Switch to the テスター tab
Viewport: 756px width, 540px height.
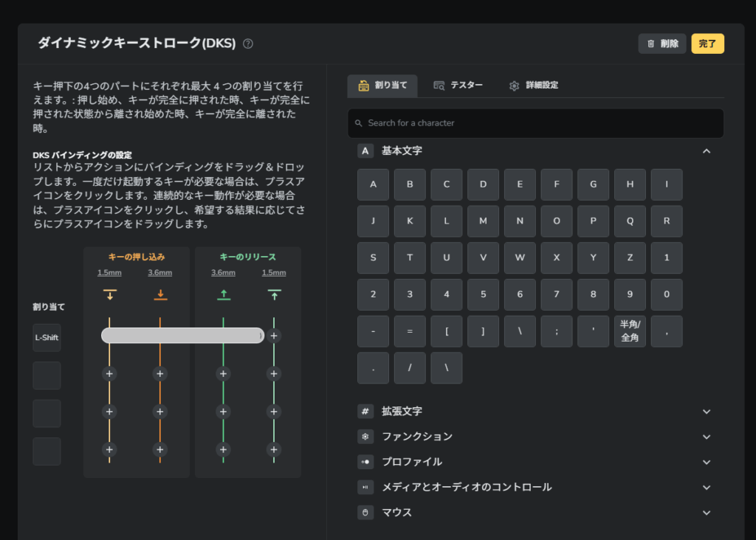tap(458, 86)
